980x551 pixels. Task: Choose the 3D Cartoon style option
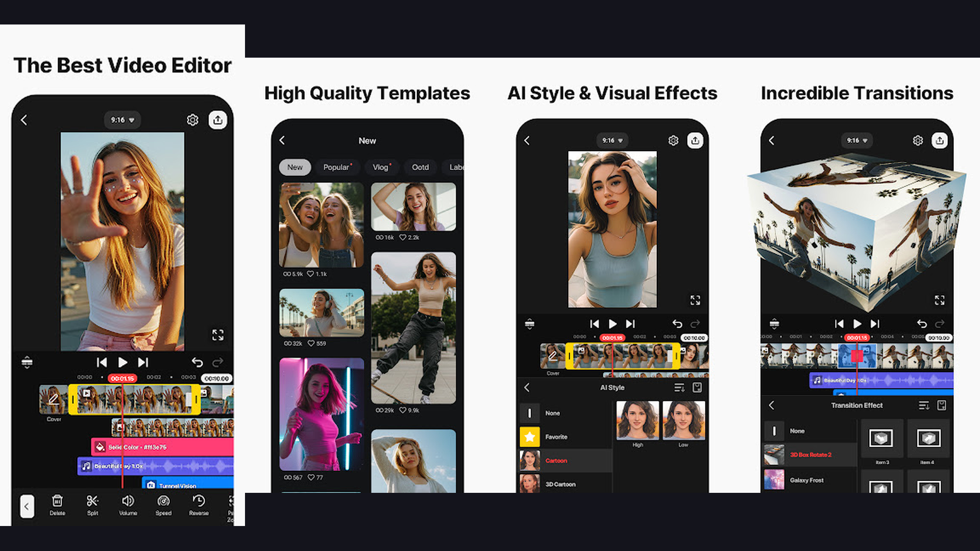click(560, 484)
